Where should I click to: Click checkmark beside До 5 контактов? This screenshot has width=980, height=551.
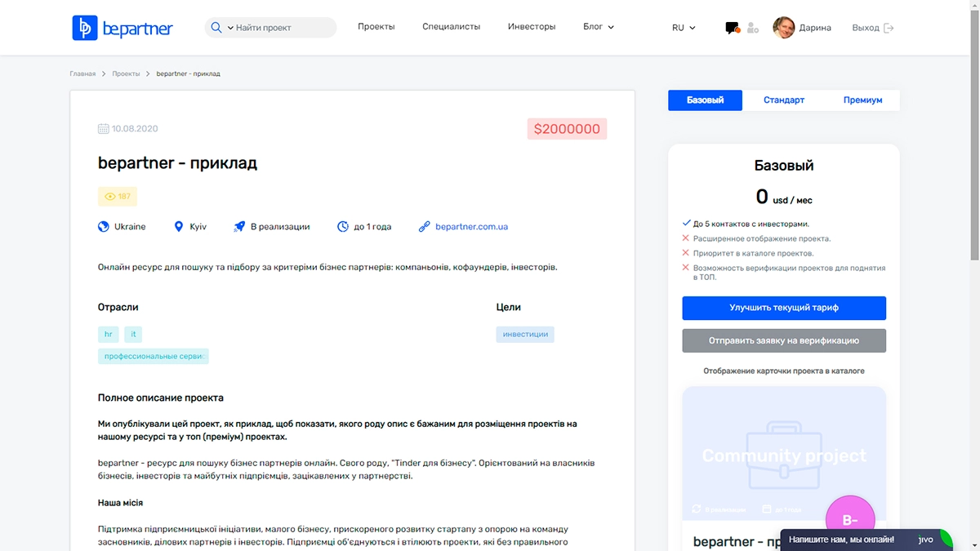686,224
